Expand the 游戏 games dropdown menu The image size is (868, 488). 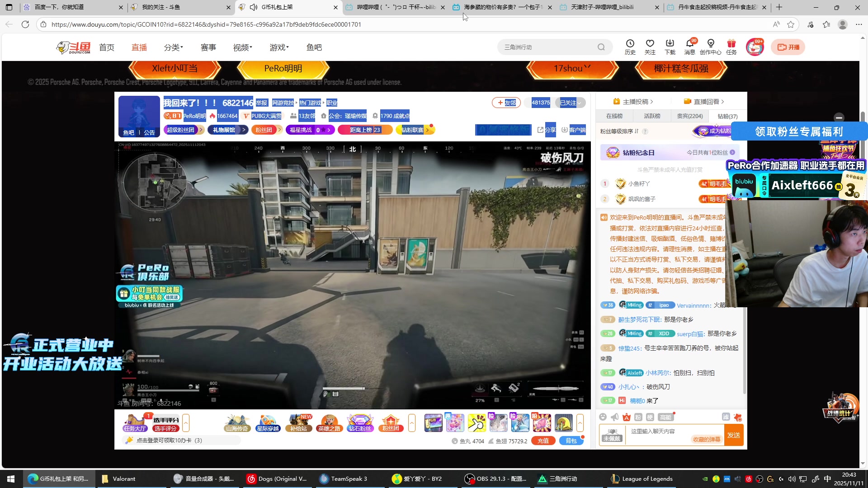(279, 47)
